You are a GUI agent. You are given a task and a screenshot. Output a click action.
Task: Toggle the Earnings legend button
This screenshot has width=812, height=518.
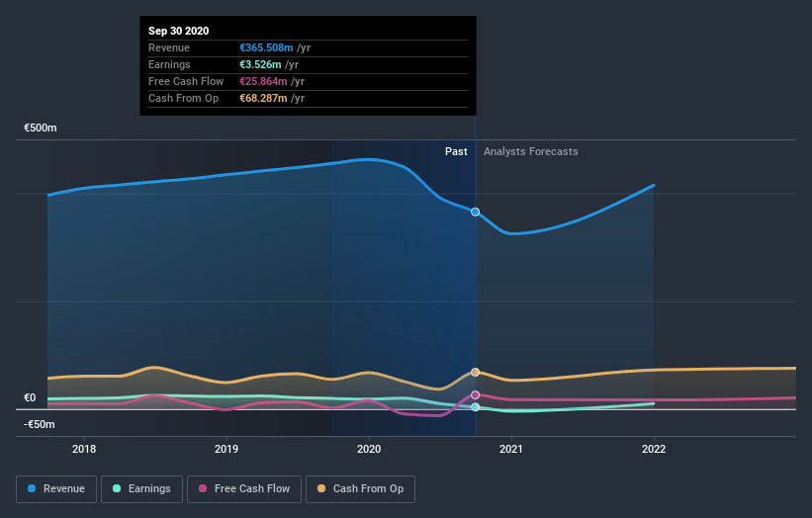pyautogui.click(x=141, y=489)
